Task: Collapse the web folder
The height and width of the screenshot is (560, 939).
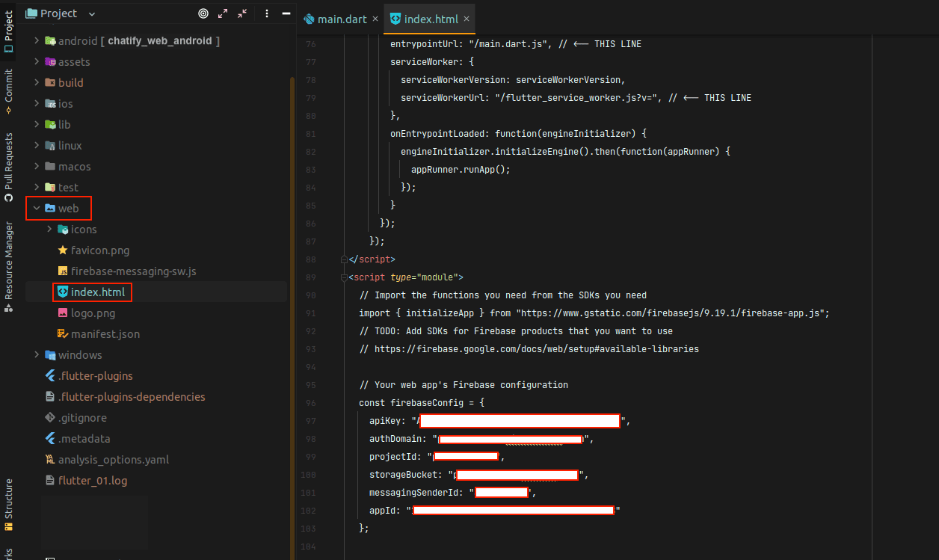Action: click(x=34, y=208)
